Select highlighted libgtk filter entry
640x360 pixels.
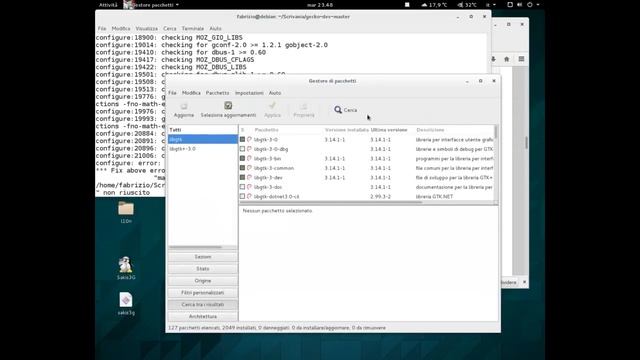pyautogui.click(x=203, y=140)
